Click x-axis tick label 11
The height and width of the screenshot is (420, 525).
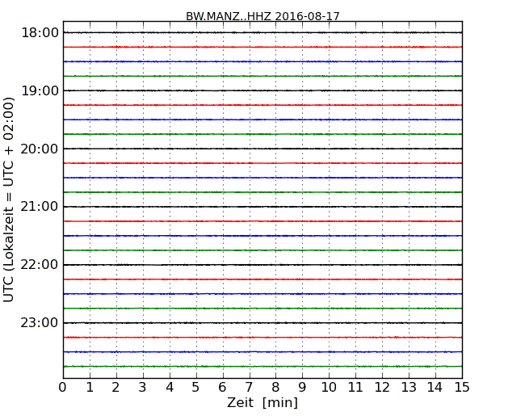click(x=355, y=388)
